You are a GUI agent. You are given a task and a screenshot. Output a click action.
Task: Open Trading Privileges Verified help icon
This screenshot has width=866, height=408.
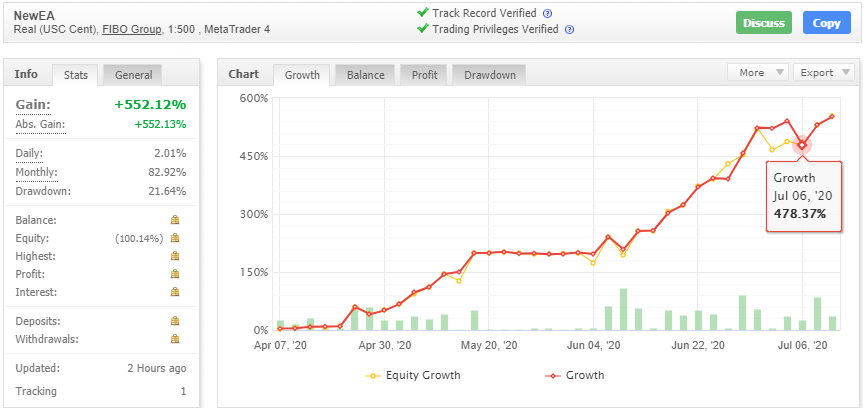coord(569,30)
